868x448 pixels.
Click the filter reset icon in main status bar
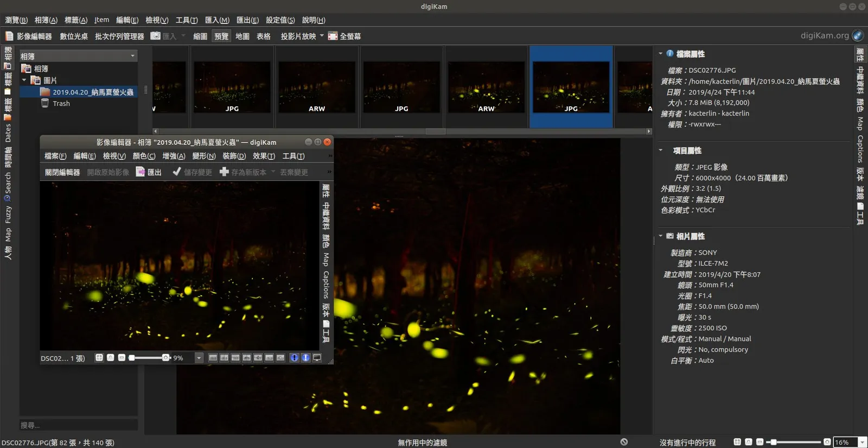coord(624,442)
